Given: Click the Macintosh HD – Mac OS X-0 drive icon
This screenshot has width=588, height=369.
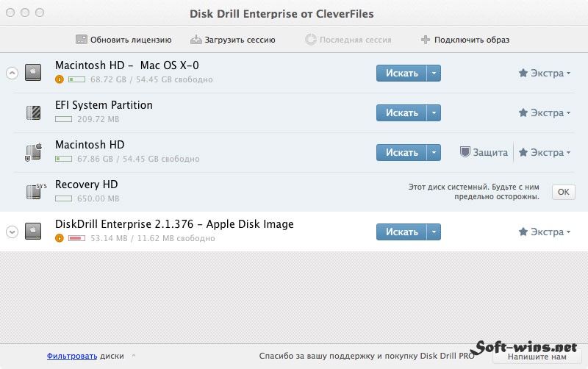Looking at the screenshot, I should point(33,72).
